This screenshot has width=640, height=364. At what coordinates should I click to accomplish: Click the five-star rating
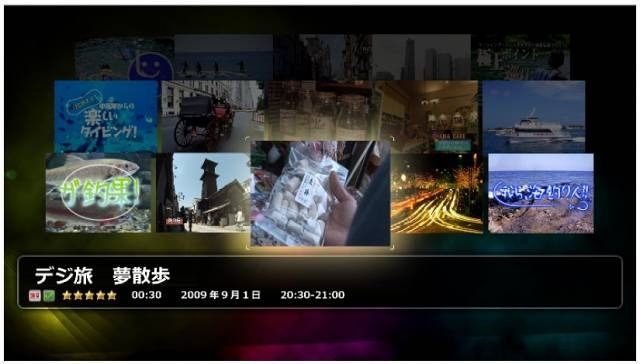pos(89,295)
